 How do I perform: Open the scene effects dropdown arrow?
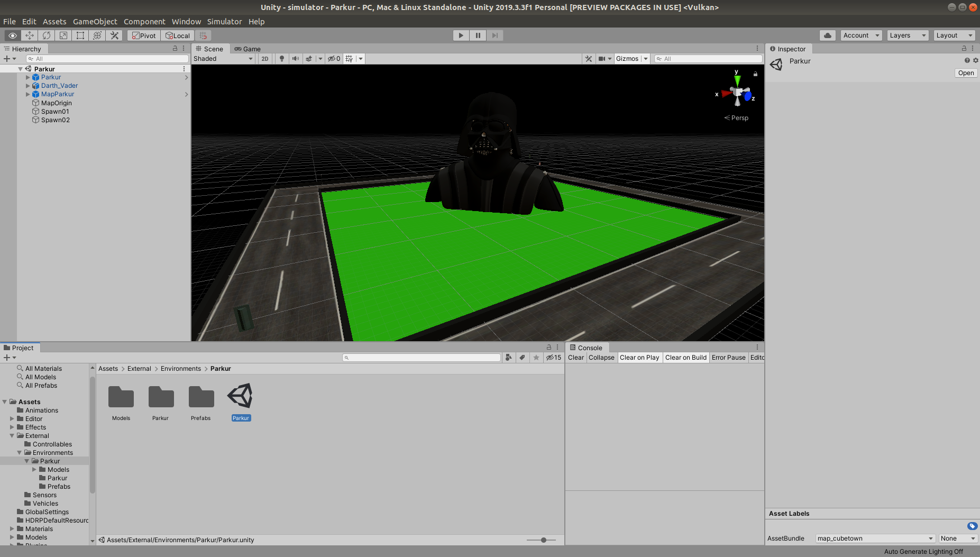320,59
